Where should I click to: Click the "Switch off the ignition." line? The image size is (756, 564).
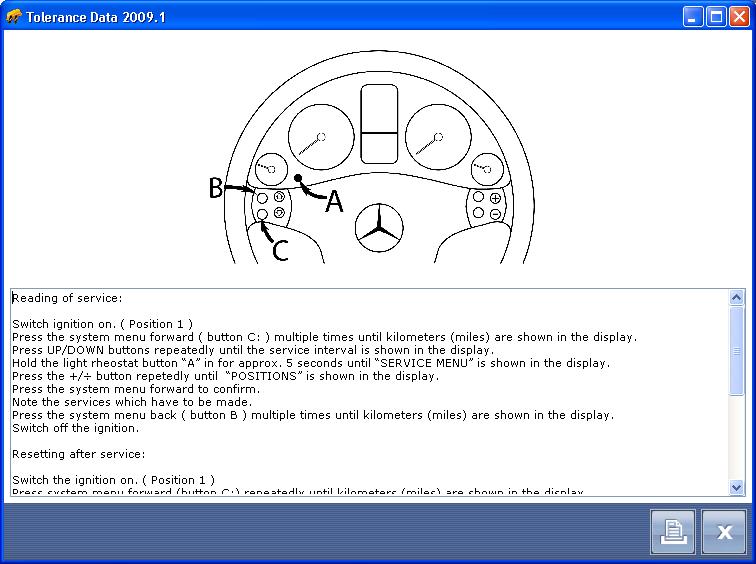(x=76, y=428)
